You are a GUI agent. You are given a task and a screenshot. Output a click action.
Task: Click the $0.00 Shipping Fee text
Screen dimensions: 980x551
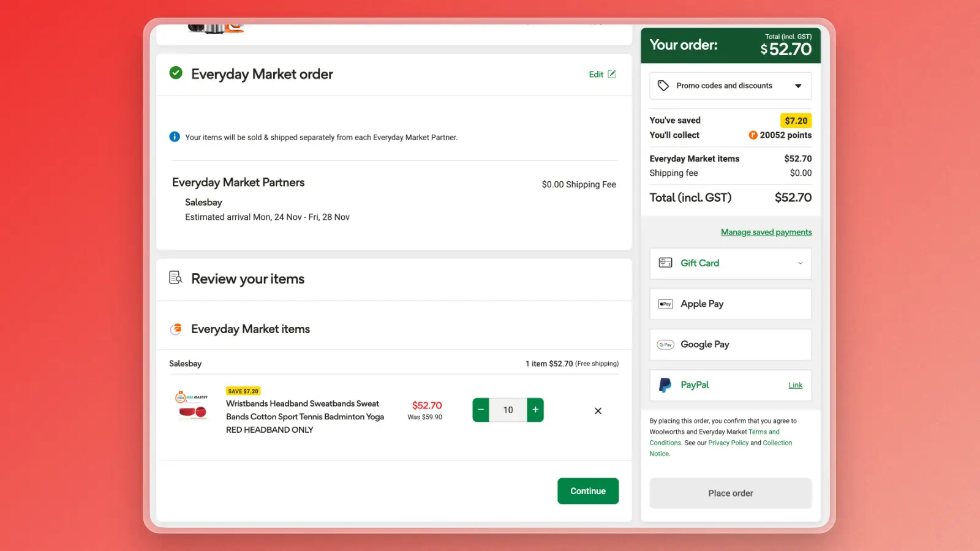579,184
